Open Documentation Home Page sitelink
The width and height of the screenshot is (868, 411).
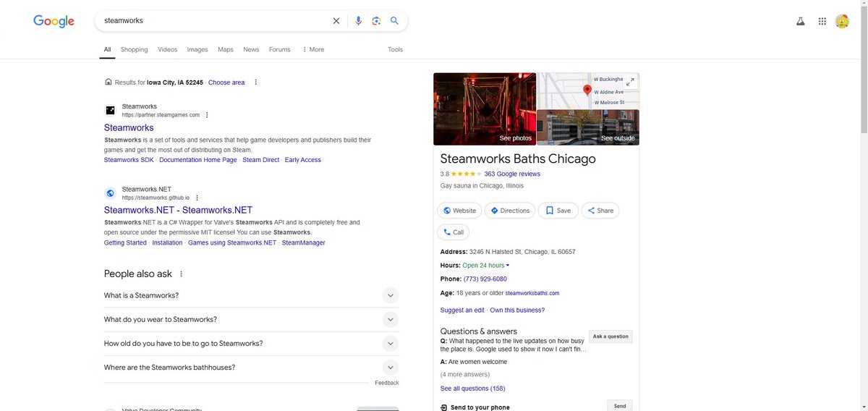point(198,160)
